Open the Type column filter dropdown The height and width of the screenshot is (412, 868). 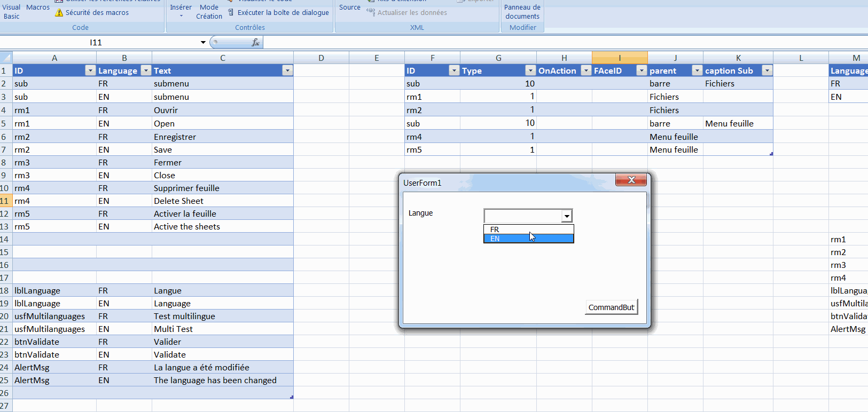[530, 70]
